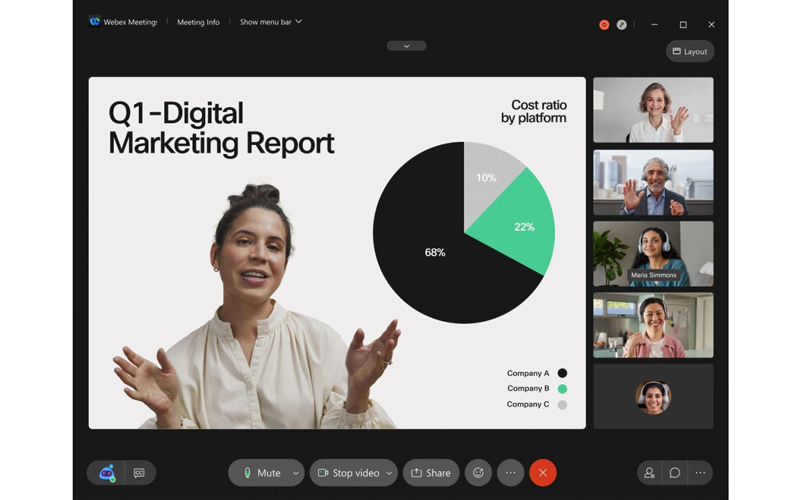Open the Participants panel

tap(649, 473)
